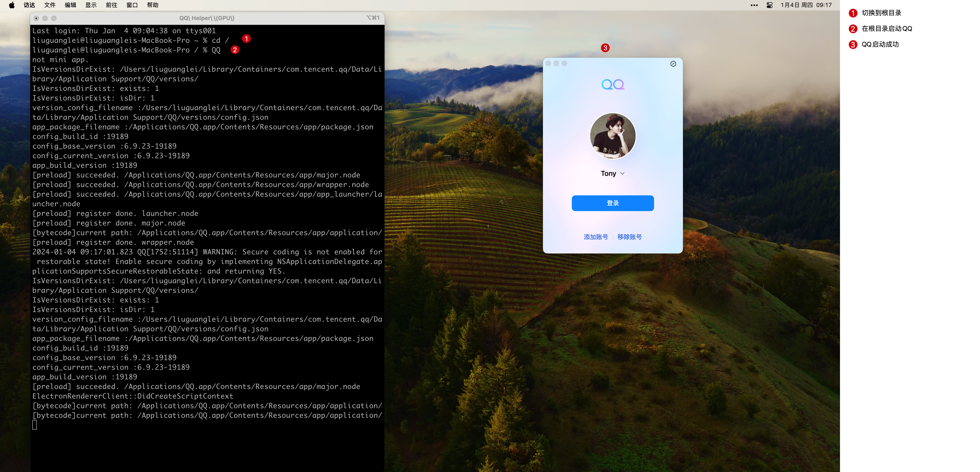
Task: Click the first 'config_build_id :19189' line
Action: pos(80,136)
